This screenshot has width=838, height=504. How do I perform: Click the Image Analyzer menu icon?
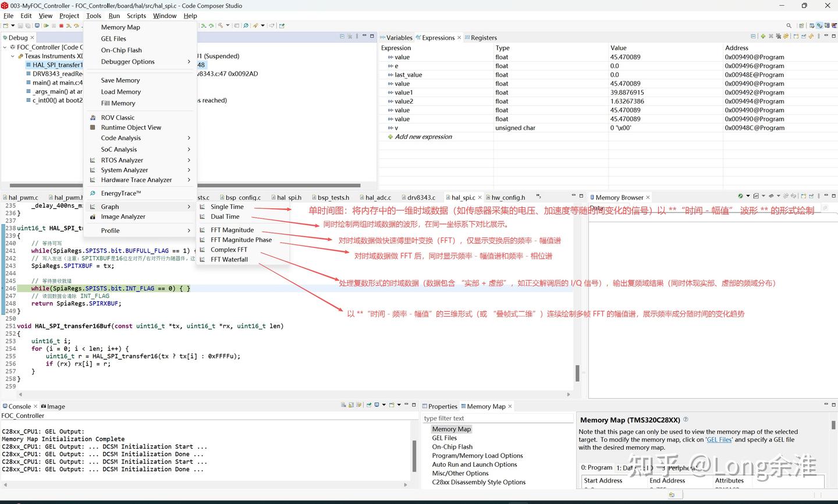point(92,216)
